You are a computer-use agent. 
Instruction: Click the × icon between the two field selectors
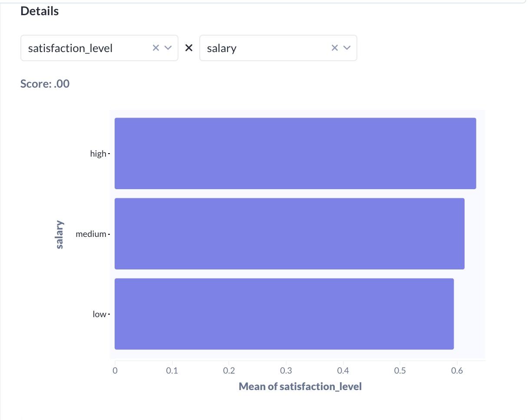[x=189, y=48]
